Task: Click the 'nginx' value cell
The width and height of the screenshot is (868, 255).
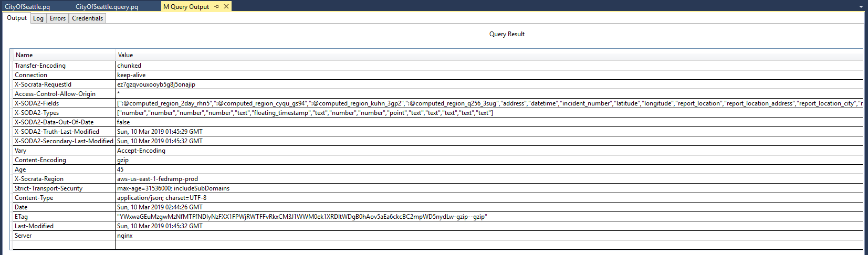Action: pos(489,236)
